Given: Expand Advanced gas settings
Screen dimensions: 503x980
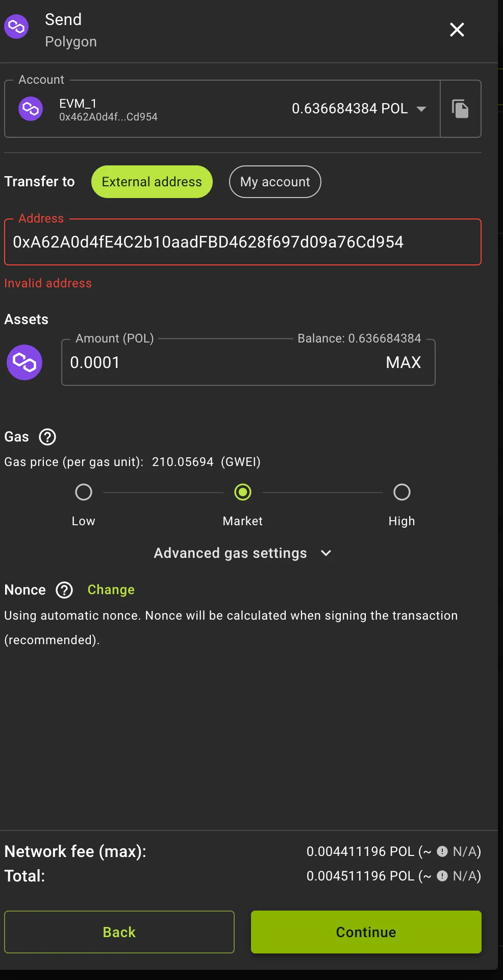Looking at the screenshot, I should point(243,553).
